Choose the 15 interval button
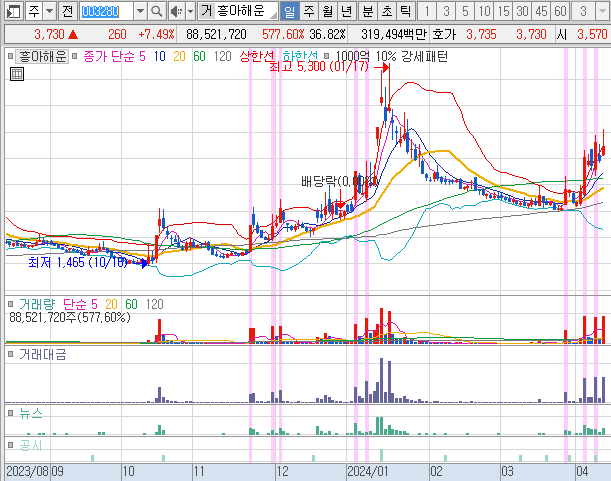 pyautogui.click(x=503, y=11)
